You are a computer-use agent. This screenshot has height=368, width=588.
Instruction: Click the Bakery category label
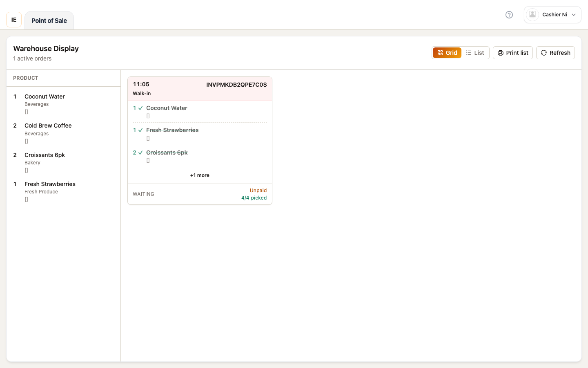[32, 163]
